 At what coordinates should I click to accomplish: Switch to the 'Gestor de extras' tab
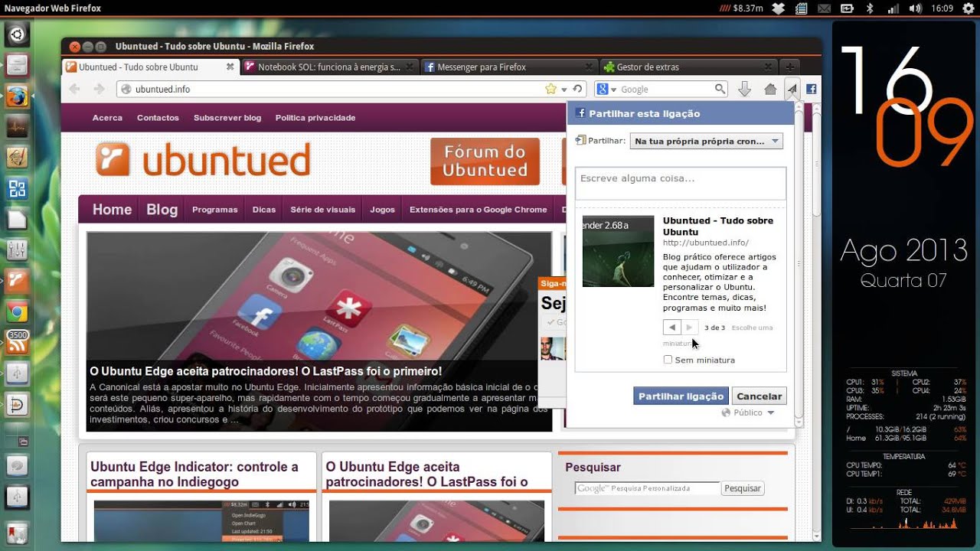pyautogui.click(x=688, y=67)
